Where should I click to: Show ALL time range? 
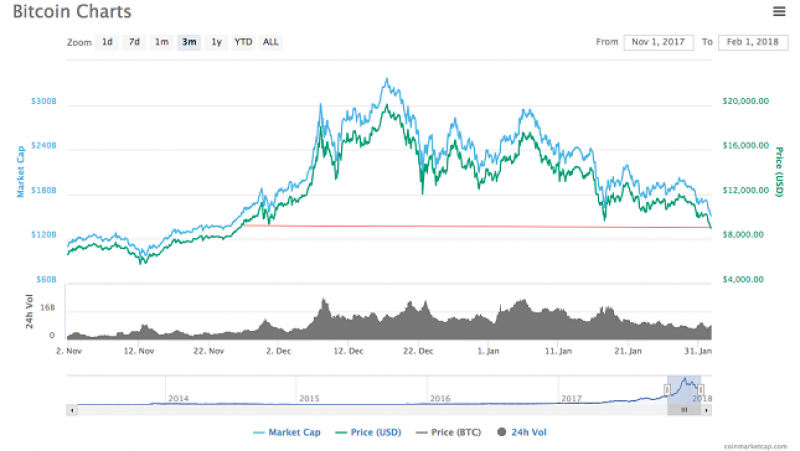tap(271, 42)
